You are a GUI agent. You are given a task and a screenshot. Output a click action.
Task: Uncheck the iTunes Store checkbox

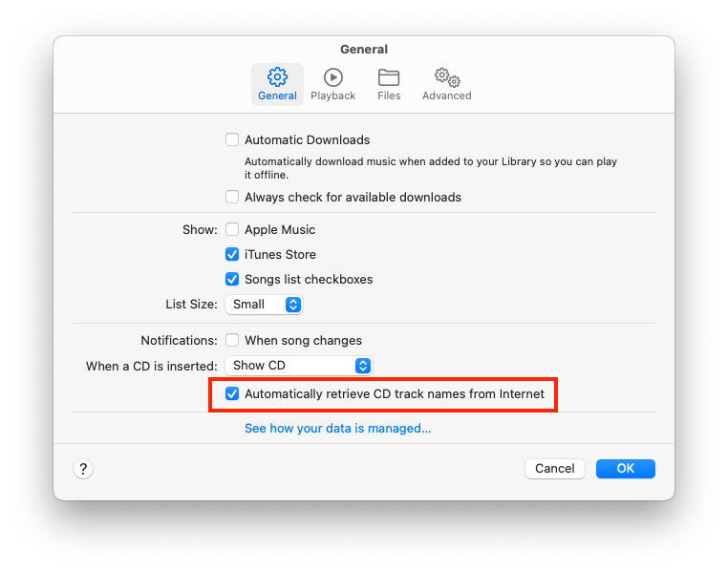(x=232, y=254)
